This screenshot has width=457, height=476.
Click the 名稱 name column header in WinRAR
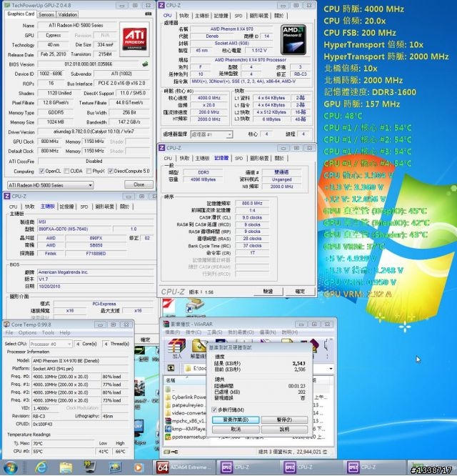tap(185, 380)
